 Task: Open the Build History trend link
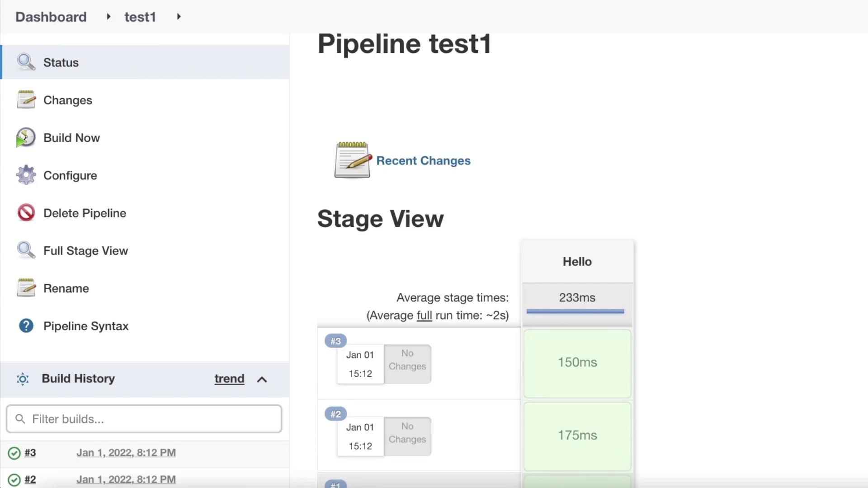pyautogui.click(x=229, y=379)
